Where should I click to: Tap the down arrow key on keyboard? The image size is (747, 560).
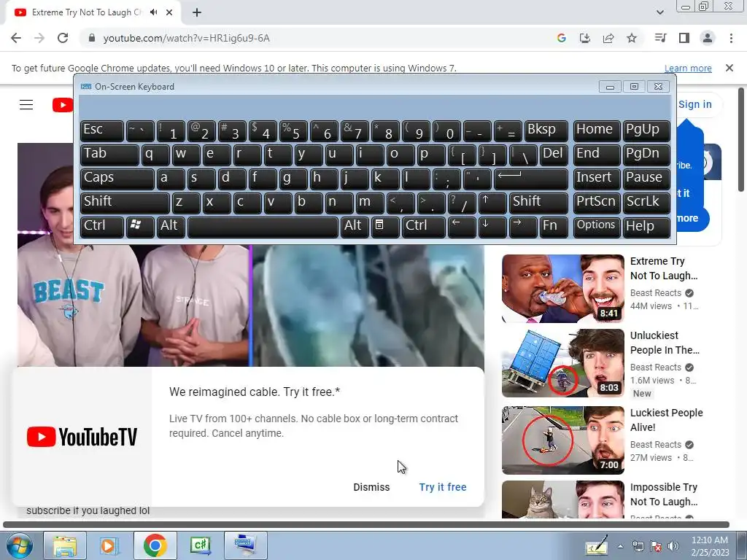point(492,227)
